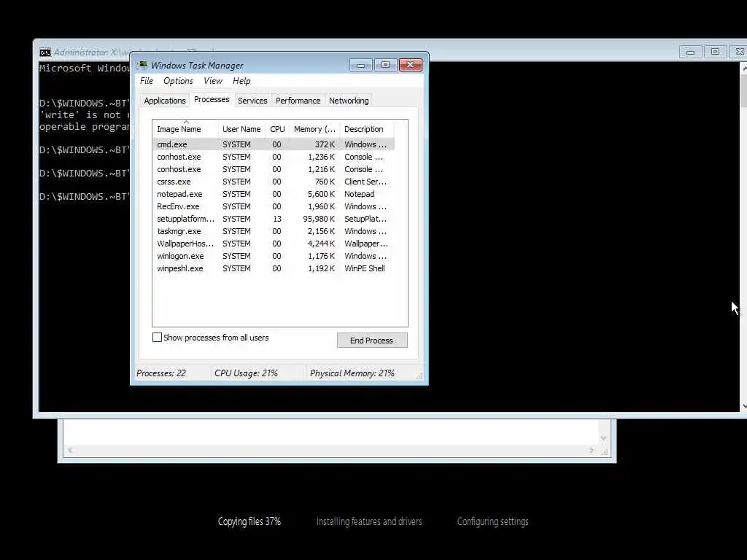Click the Task Manager title bar icon
Viewport: 747px width, 560px height.
142,65
